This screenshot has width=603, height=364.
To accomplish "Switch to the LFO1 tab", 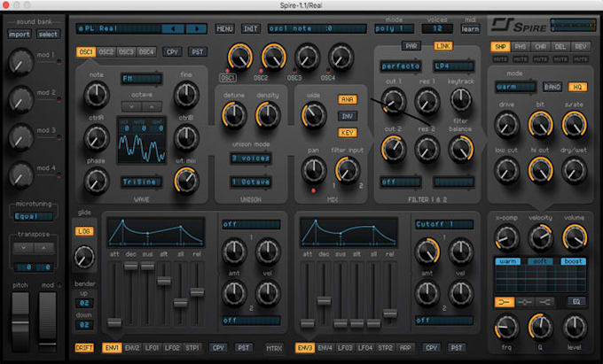I will click(152, 347).
